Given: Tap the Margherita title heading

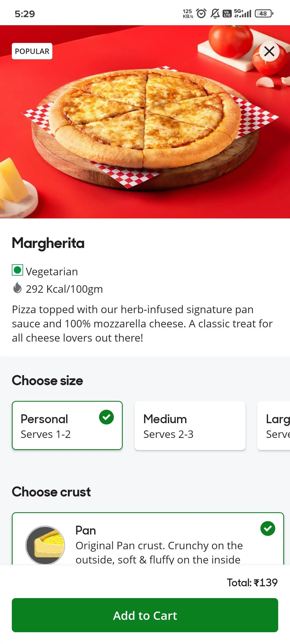Looking at the screenshot, I should (x=48, y=243).
